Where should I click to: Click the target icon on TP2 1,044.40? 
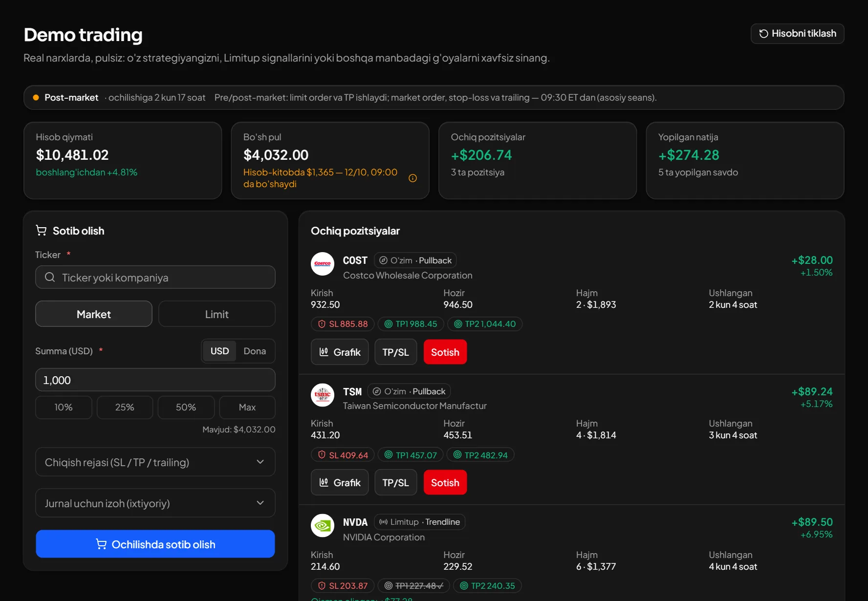point(458,324)
